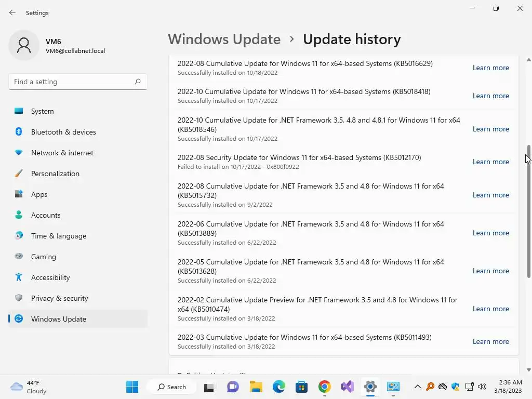Open Time & language settings
Screen dimensions: 532x399
pyautogui.click(x=78, y=236)
